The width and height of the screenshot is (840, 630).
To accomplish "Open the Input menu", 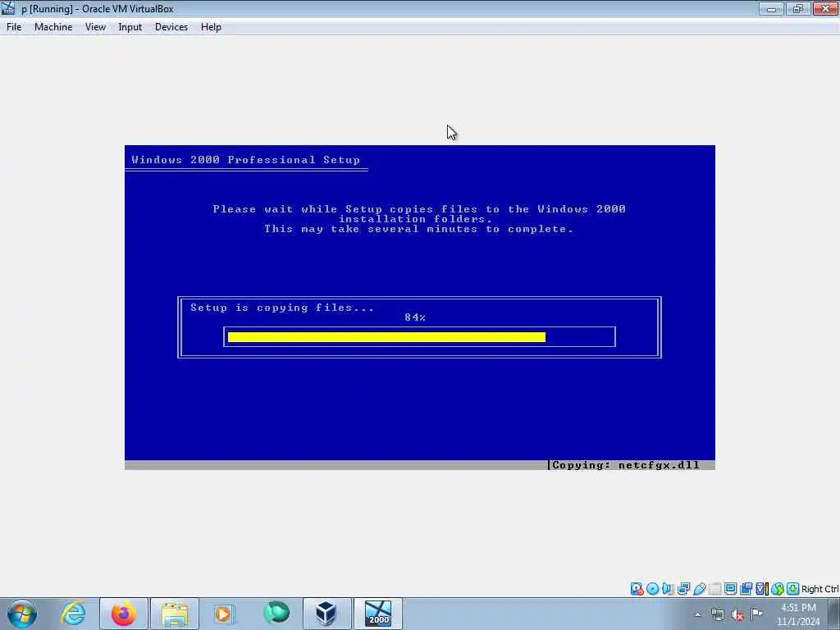I will click(x=130, y=27).
